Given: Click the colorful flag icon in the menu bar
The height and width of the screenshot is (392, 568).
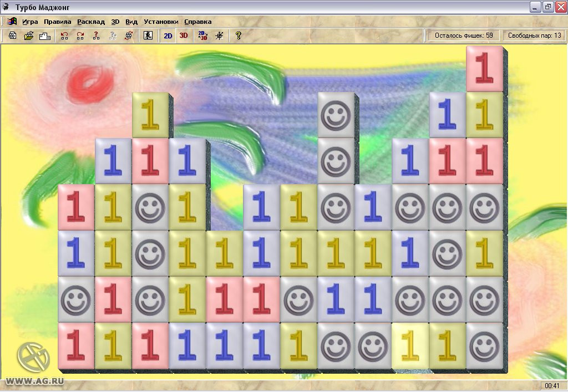Looking at the screenshot, I should (12, 22).
